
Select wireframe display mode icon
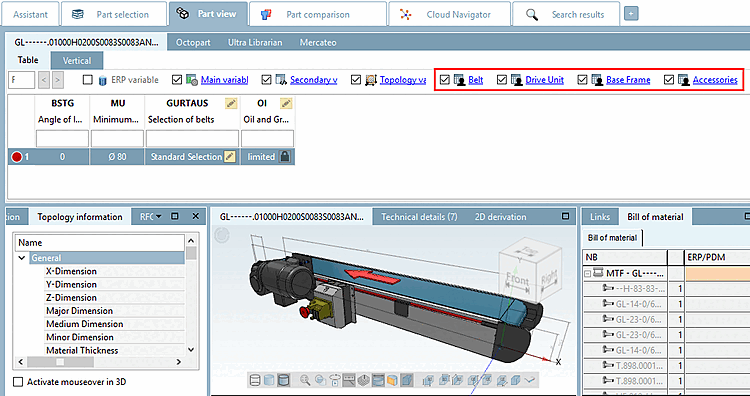[x=255, y=380]
